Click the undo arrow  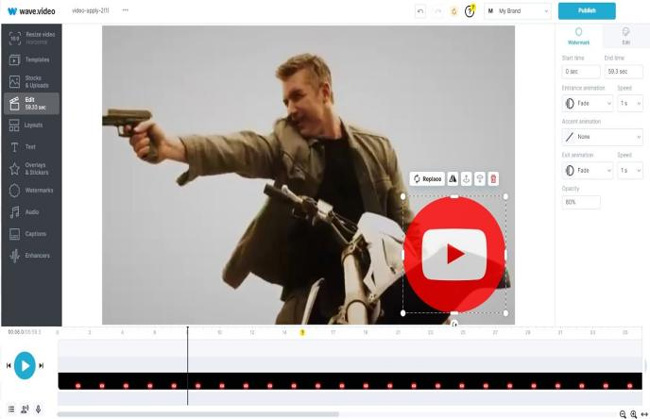tap(420, 11)
